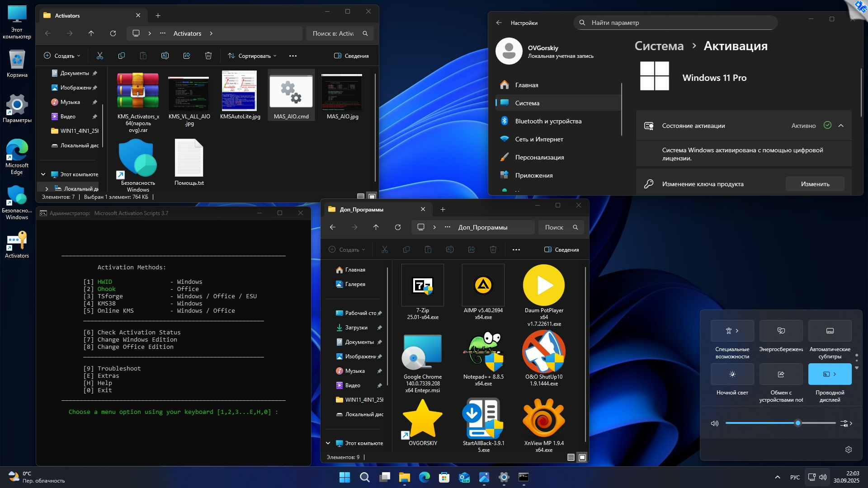Click the Сведения button in Activators window
Screen dimensions: 868x488
351,56
